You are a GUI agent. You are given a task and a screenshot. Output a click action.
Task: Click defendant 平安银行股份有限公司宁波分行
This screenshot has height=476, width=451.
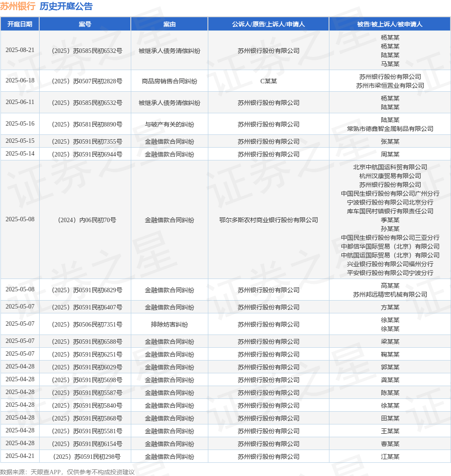coord(390,273)
